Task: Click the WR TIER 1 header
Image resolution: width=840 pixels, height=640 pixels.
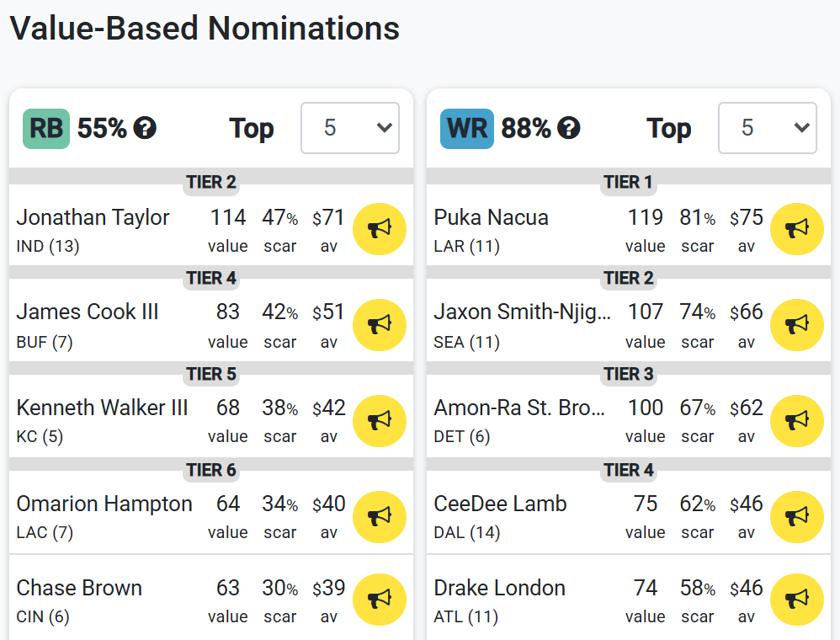Action: 628,182
